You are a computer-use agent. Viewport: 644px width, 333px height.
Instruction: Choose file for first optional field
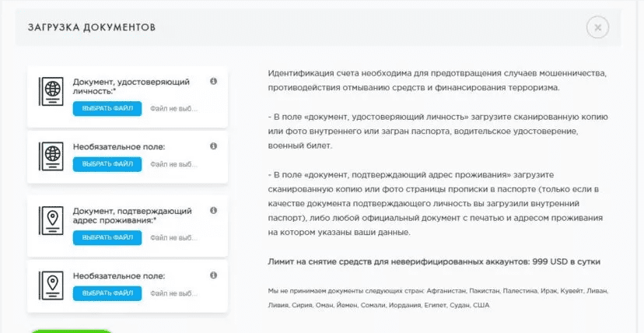[107, 164]
